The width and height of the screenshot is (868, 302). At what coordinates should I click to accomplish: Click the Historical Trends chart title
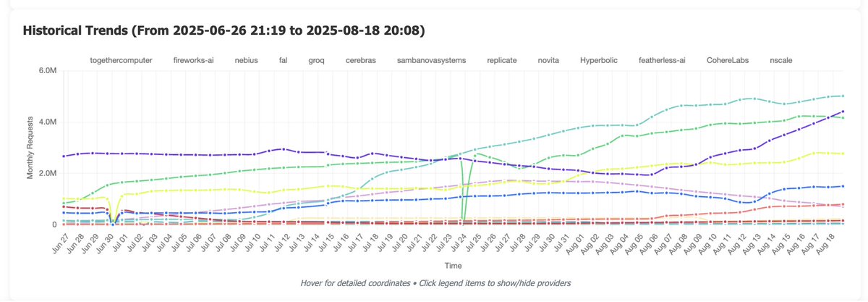pyautogui.click(x=224, y=30)
